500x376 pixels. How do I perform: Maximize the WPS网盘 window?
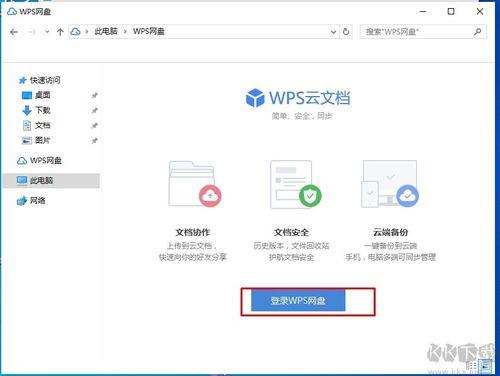tap(451, 12)
